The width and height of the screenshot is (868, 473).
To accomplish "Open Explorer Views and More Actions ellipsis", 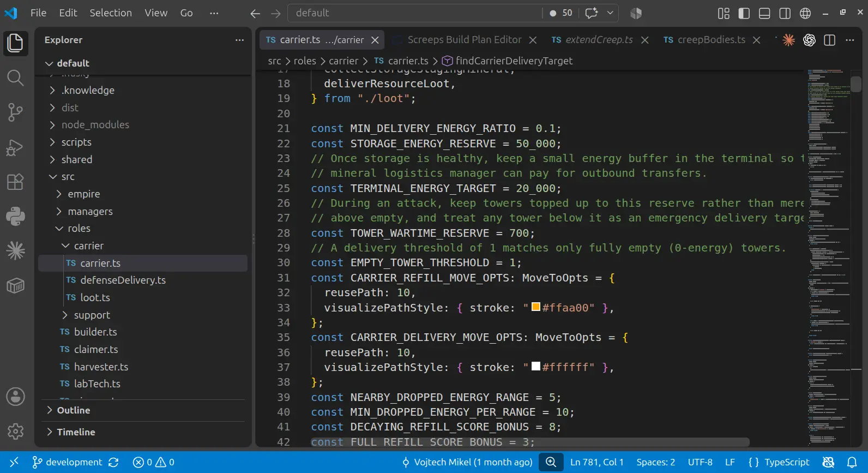I will (239, 40).
